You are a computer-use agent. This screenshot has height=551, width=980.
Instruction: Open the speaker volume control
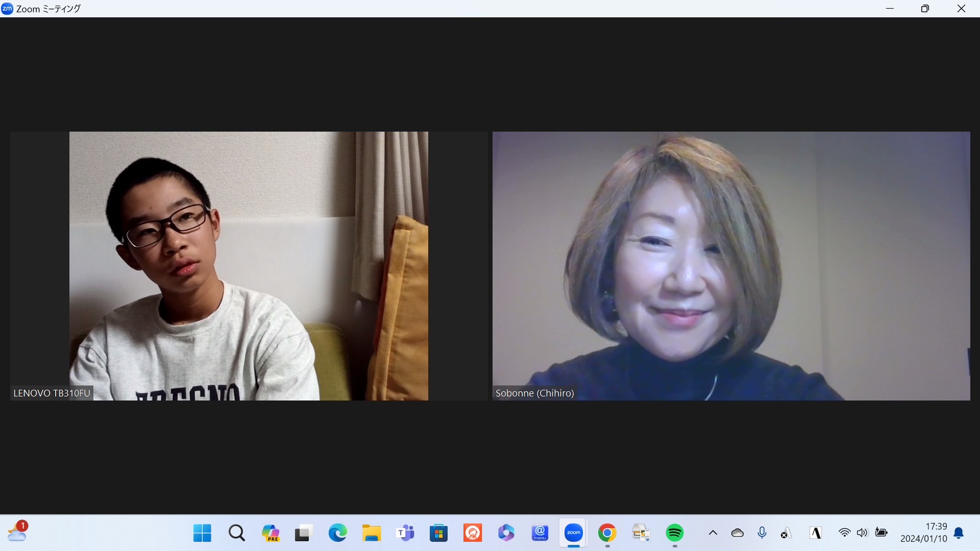[x=862, y=533]
